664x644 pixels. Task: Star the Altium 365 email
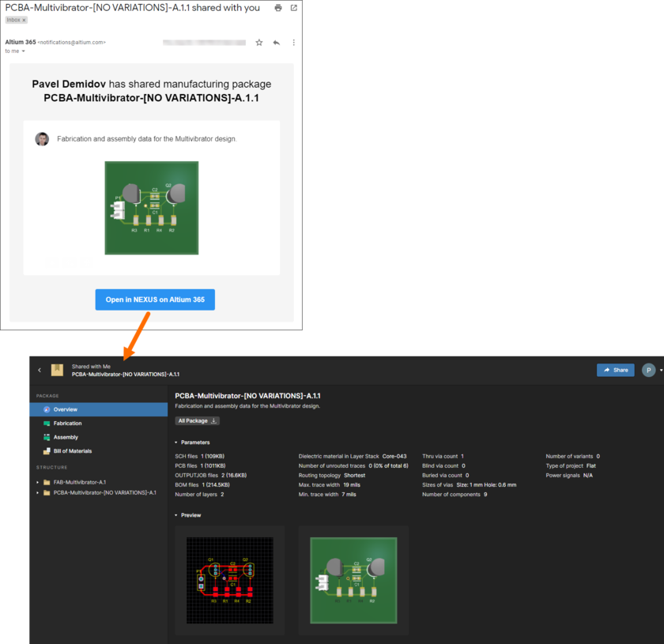(258, 42)
